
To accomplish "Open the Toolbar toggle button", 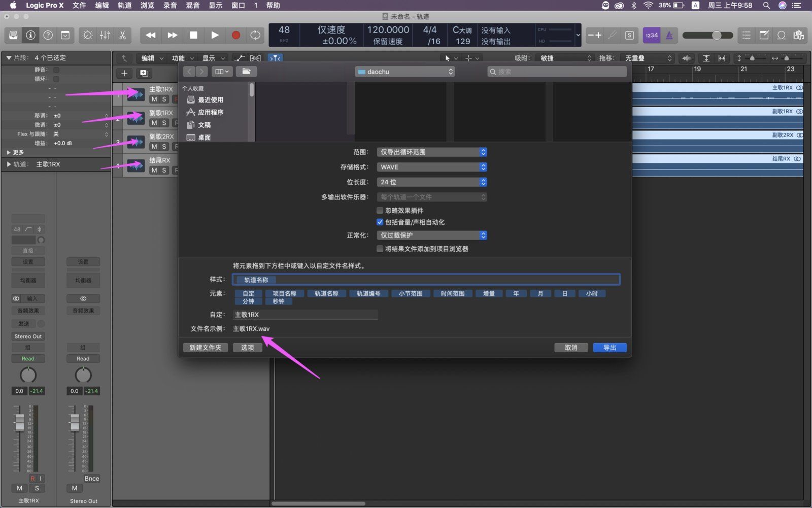I will click(65, 35).
